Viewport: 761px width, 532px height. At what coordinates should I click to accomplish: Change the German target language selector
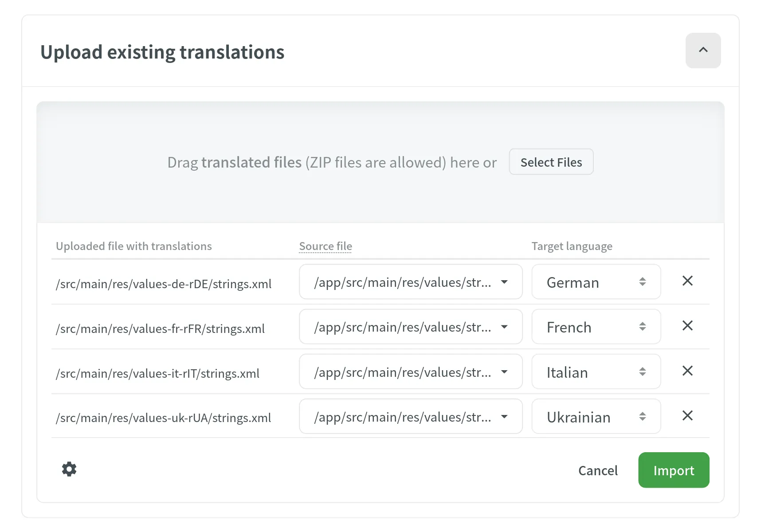596,282
